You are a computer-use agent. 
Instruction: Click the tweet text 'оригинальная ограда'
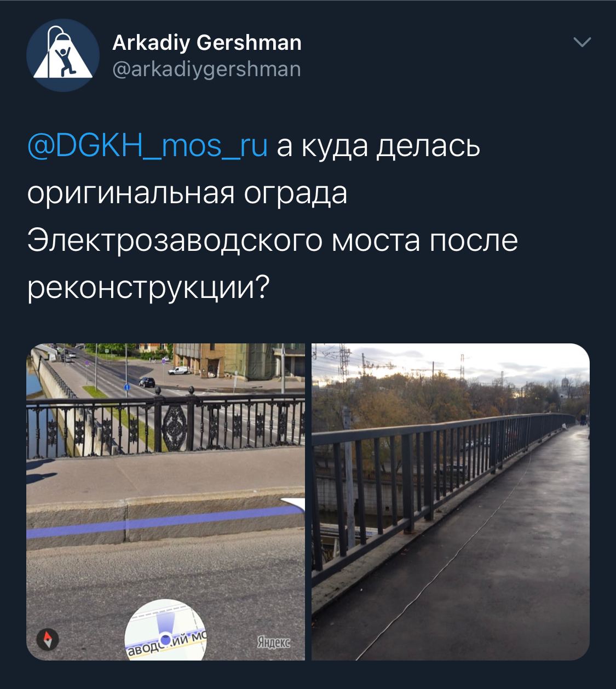coord(187,193)
